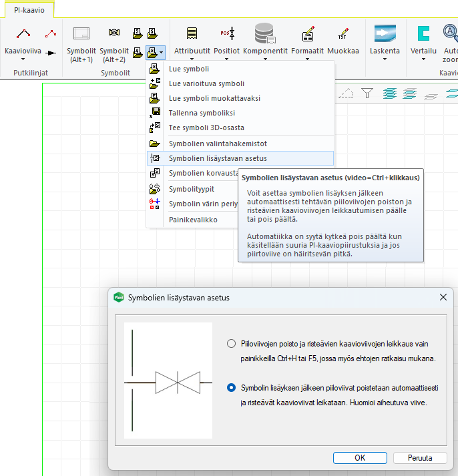
Task: Click the Vertailu icon in ribbon
Action: (423, 33)
